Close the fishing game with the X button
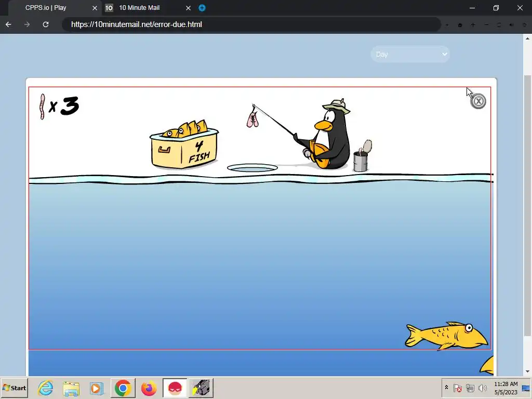Viewport: 532px width, 399px height. (478, 101)
